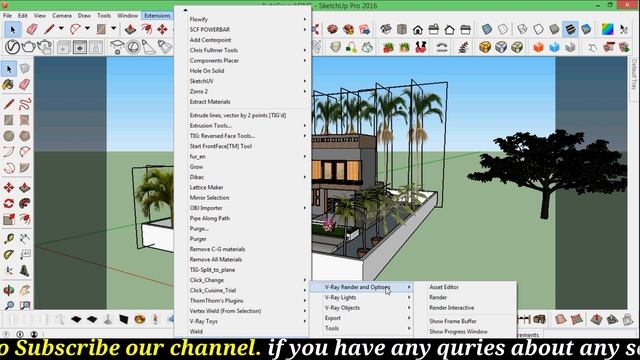Select the Circle tool in left toolbar
The image size is (640, 360).
pos(9,136)
